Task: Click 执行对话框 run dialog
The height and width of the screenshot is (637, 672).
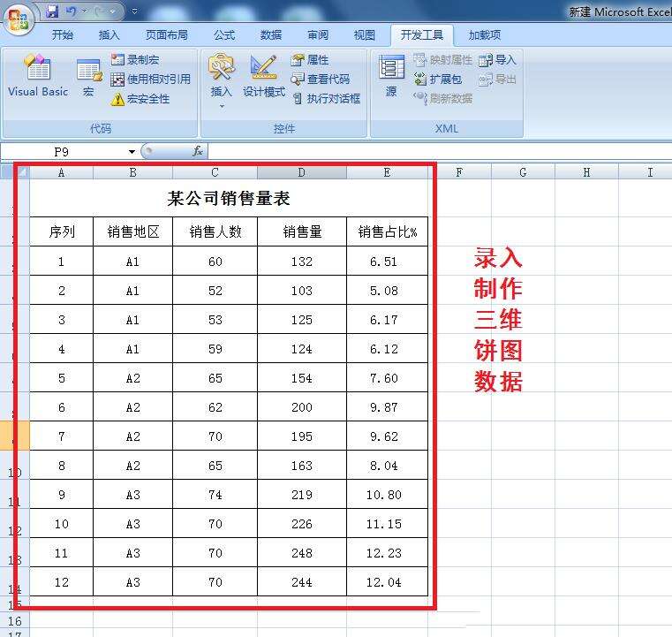Action: 327,99
